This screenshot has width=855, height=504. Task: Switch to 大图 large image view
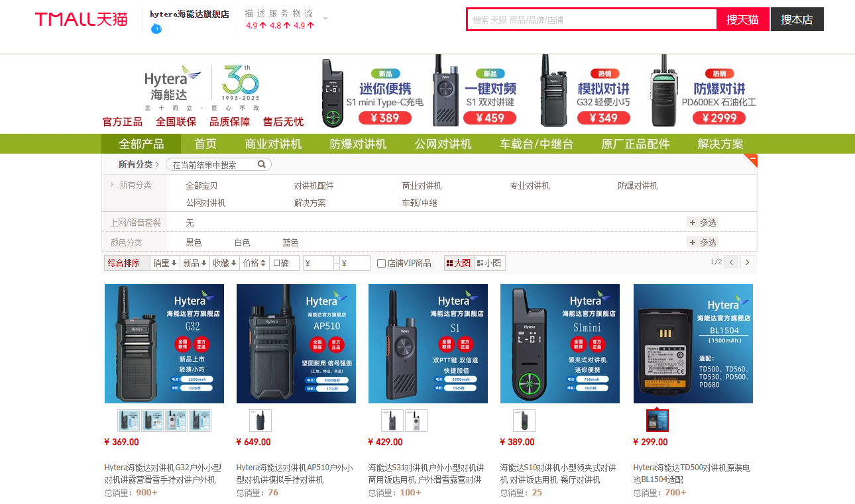459,263
